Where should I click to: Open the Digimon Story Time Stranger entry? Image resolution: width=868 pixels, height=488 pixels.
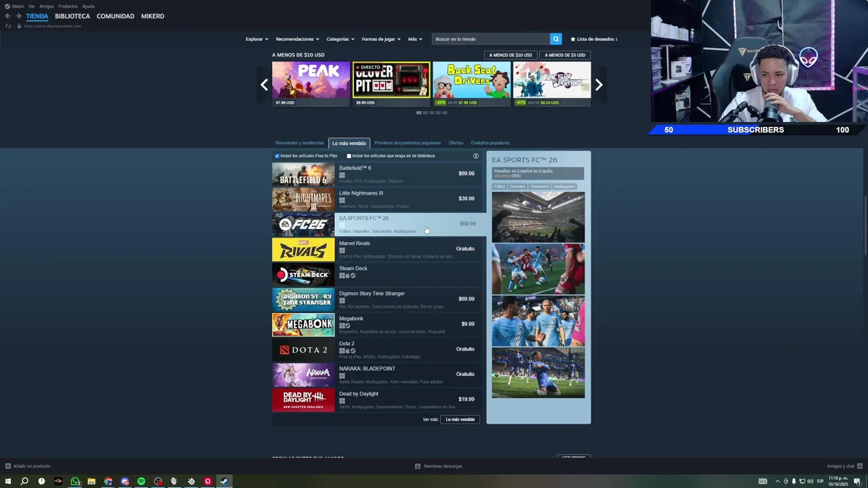376,300
